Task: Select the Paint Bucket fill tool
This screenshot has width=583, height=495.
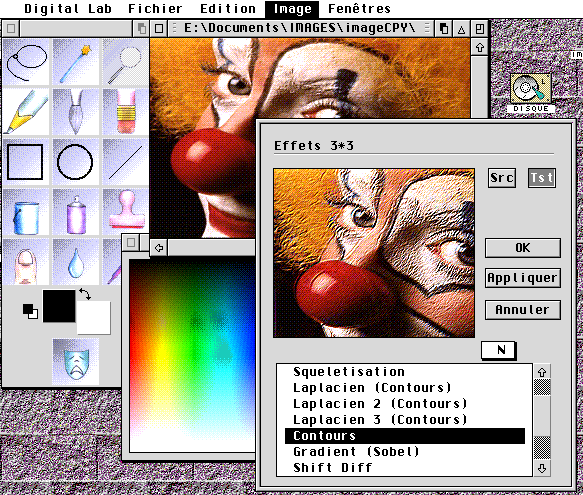Action: pyautogui.click(x=26, y=212)
